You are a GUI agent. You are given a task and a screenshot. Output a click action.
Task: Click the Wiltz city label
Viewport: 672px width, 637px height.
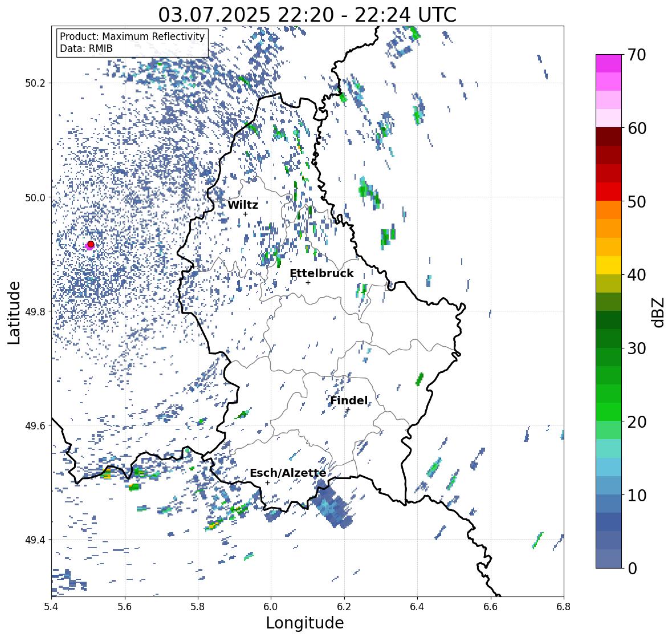click(243, 205)
